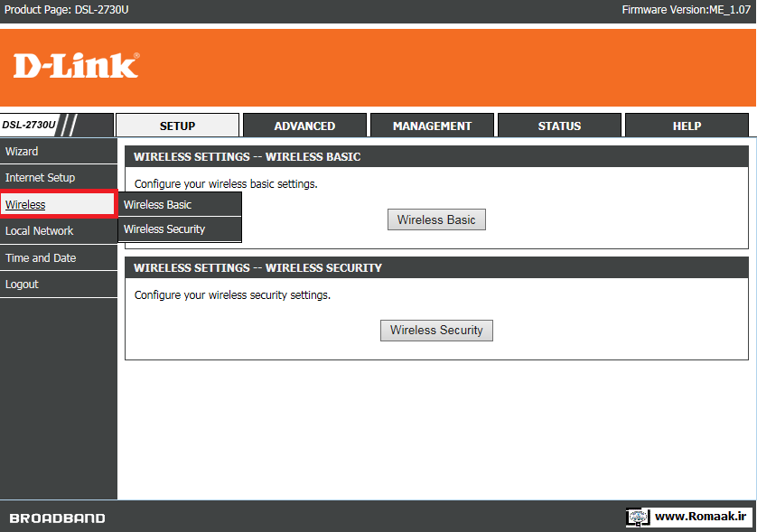Switch to the ADVANCED tab
This screenshot has height=532, width=757.
pos(304,126)
